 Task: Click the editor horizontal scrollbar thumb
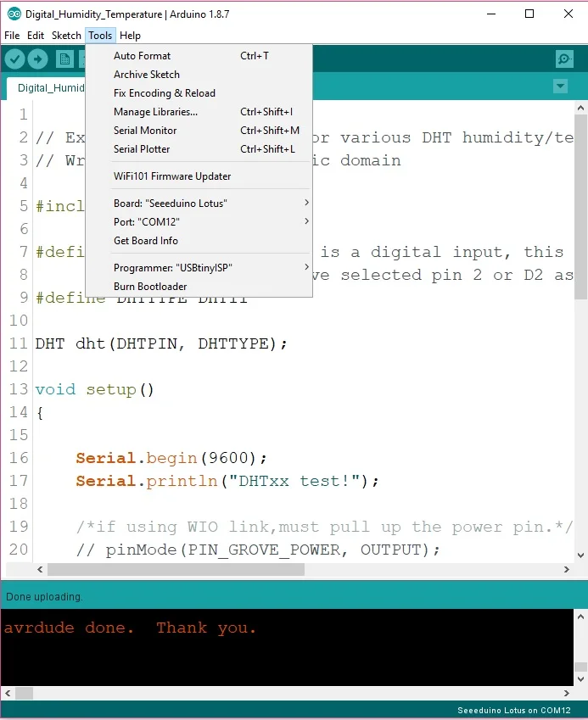[x=176, y=569]
